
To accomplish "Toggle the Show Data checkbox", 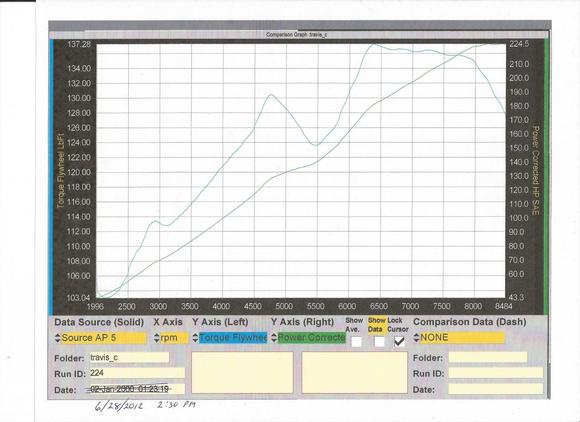I will [379, 342].
